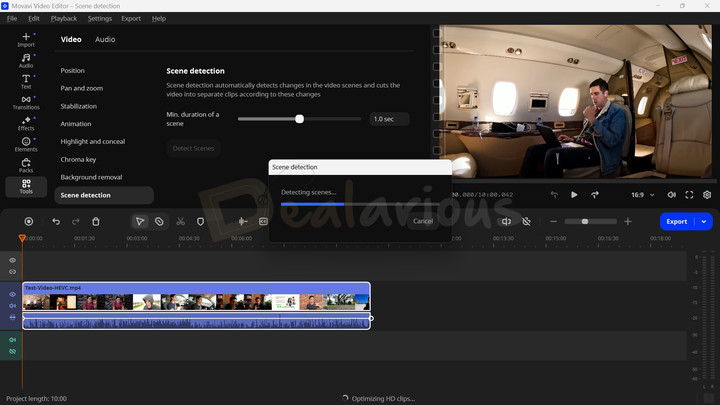The height and width of the screenshot is (405, 720).
Task: Choose the blade cut mode tool
Action: point(159,221)
